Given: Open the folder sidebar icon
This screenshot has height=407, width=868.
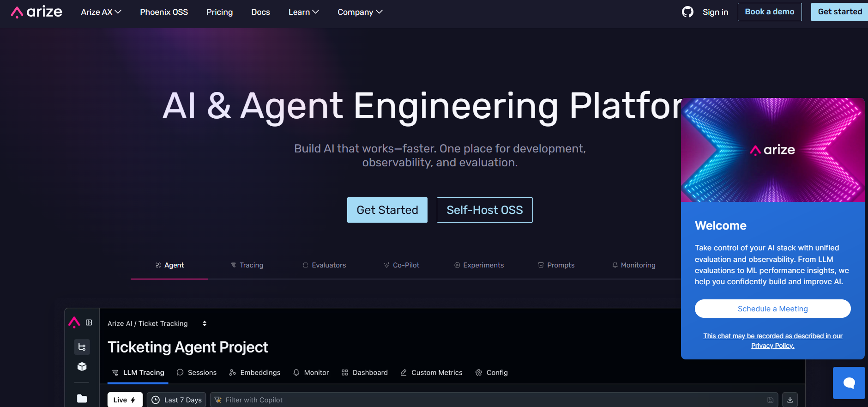Looking at the screenshot, I should (x=82, y=398).
